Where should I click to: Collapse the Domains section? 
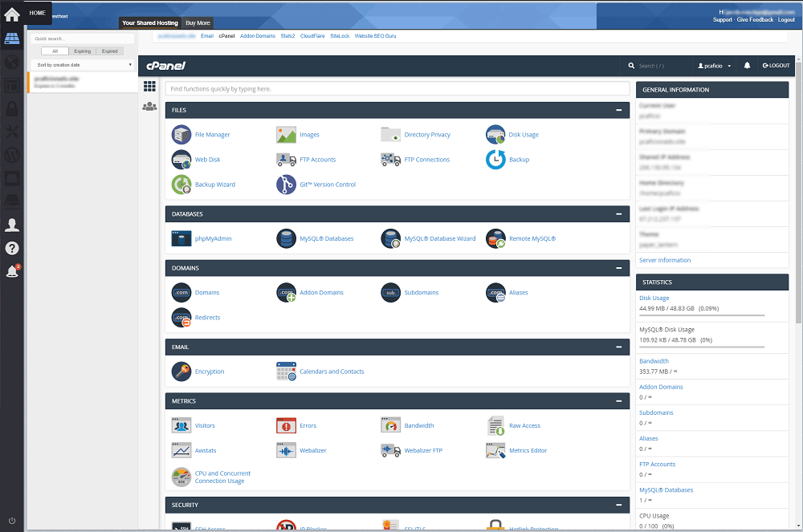tap(618, 268)
